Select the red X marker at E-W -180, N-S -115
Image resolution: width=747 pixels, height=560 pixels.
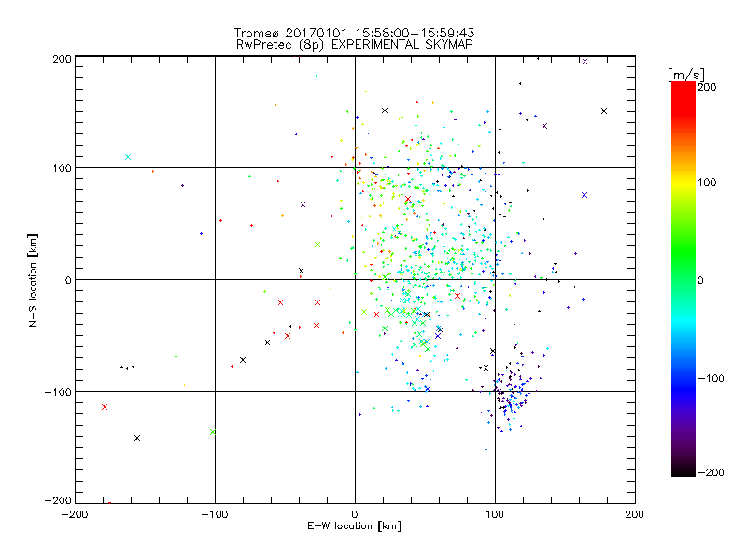[105, 407]
